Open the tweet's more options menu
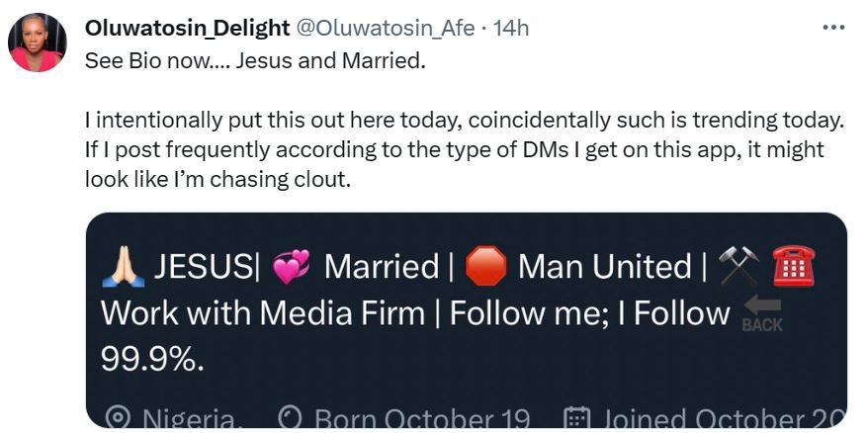Viewport: 868px width, 433px height. tap(833, 28)
